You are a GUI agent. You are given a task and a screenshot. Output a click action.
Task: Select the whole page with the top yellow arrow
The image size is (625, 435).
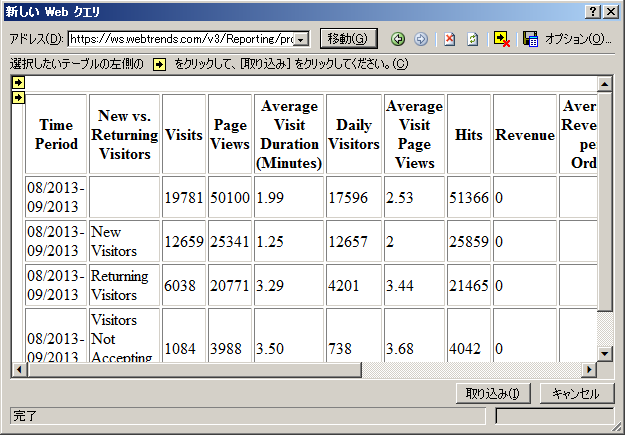click(18, 83)
